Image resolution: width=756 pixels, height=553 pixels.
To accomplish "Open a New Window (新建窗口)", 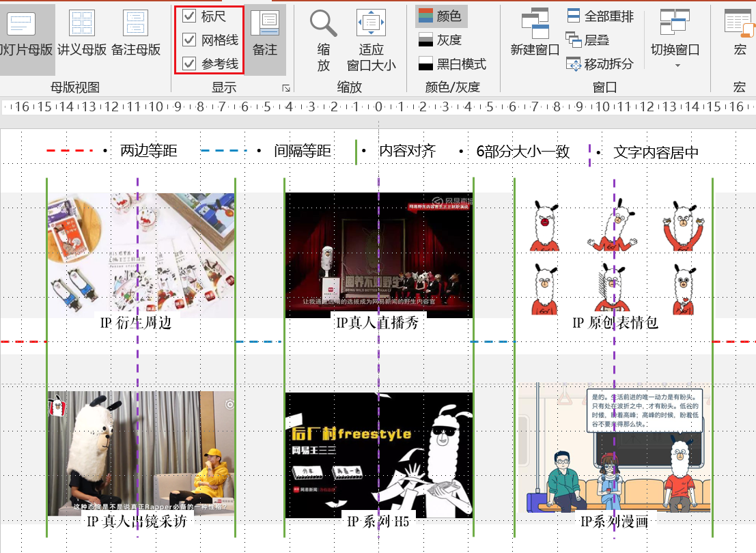I will pos(535,33).
